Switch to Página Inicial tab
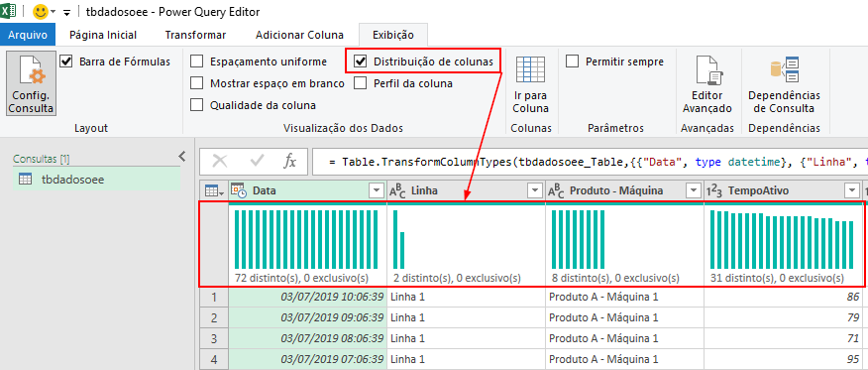The width and height of the screenshot is (868, 370). [x=103, y=35]
